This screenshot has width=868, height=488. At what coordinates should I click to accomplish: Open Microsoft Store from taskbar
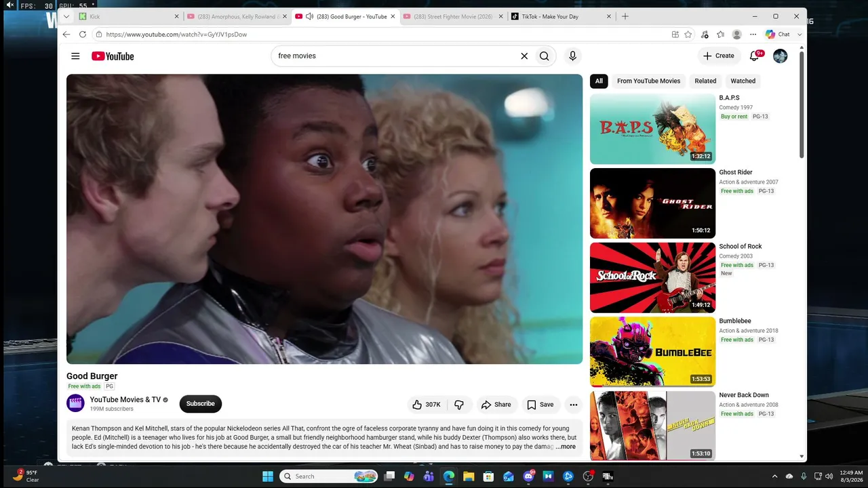click(488, 476)
